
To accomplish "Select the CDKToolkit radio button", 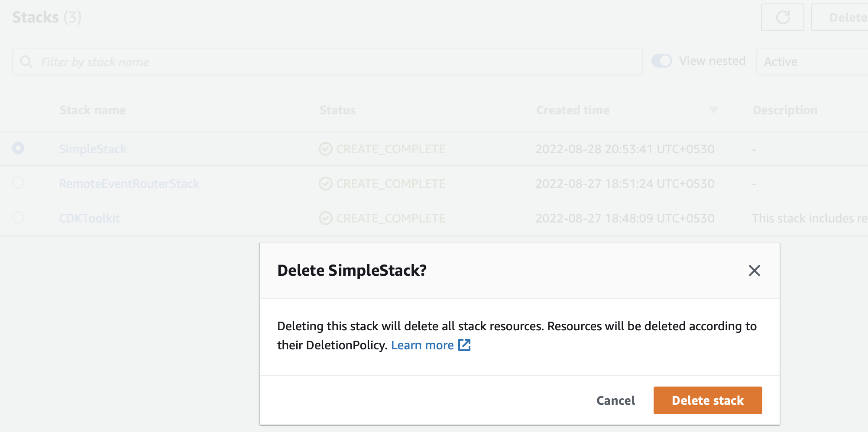I will (18, 217).
